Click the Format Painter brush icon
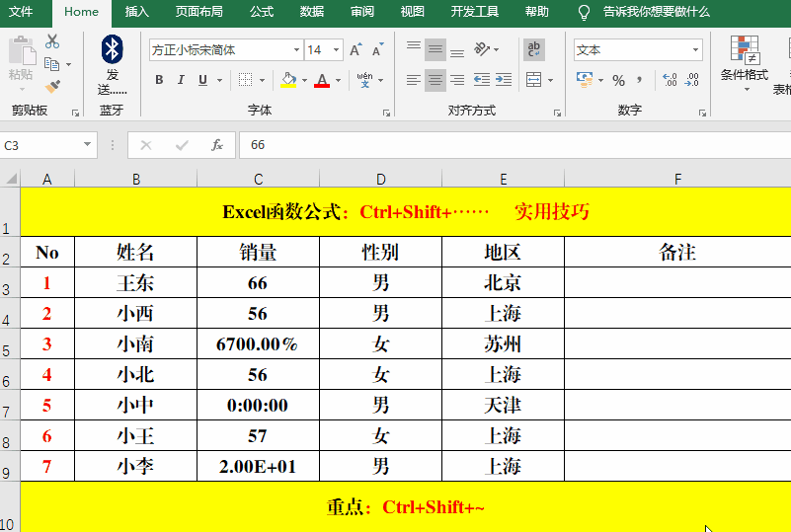791x532 pixels. (x=52, y=87)
